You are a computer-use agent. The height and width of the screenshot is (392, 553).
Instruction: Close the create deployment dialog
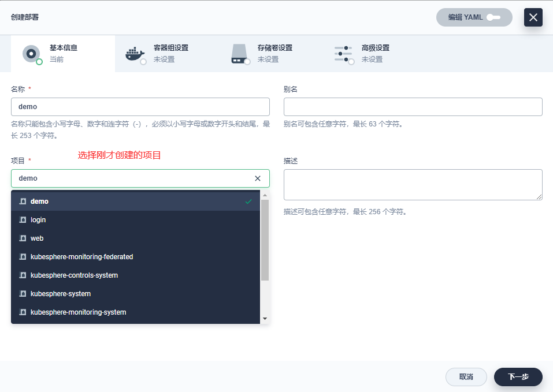coord(533,17)
